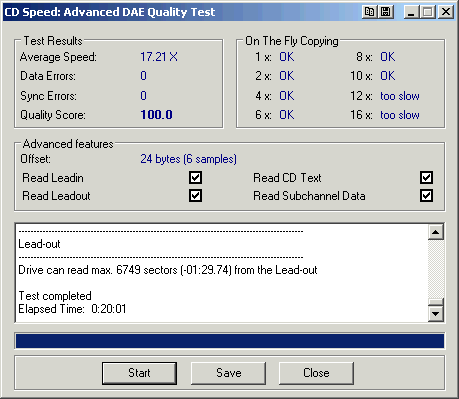Click the completed blue progress bar
The height and width of the screenshot is (399, 459).
(230, 341)
